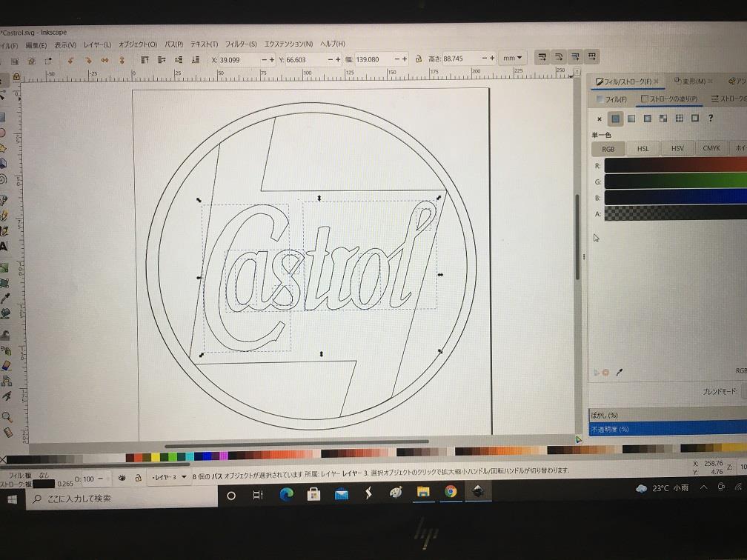Click the yellow swatch in palette

point(156,458)
